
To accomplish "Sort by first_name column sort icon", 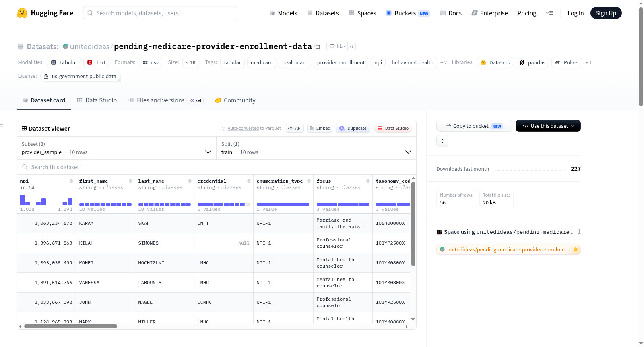I will 130,181.
